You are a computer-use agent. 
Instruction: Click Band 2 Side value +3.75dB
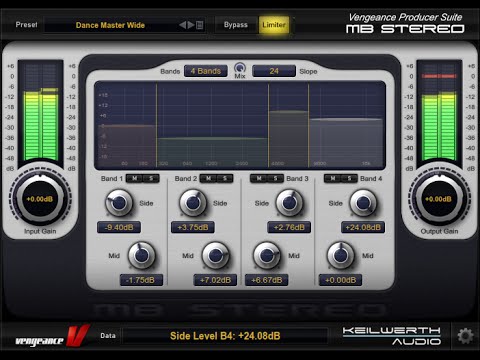click(x=193, y=227)
